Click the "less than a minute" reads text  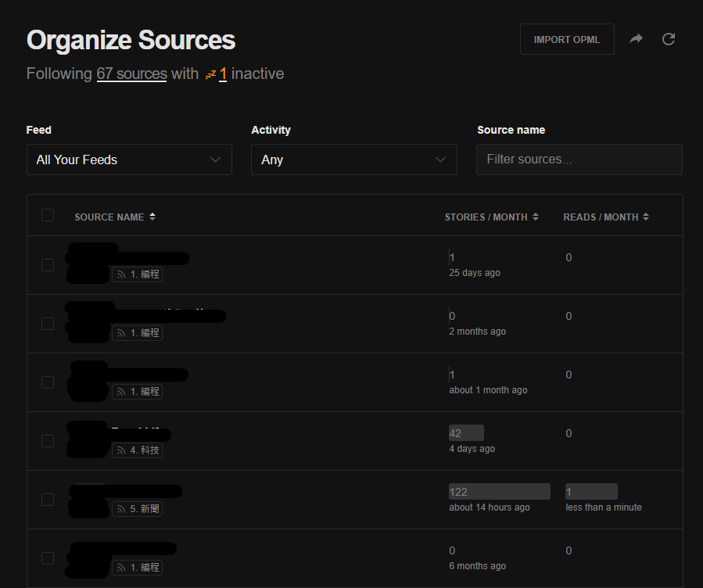(x=604, y=507)
